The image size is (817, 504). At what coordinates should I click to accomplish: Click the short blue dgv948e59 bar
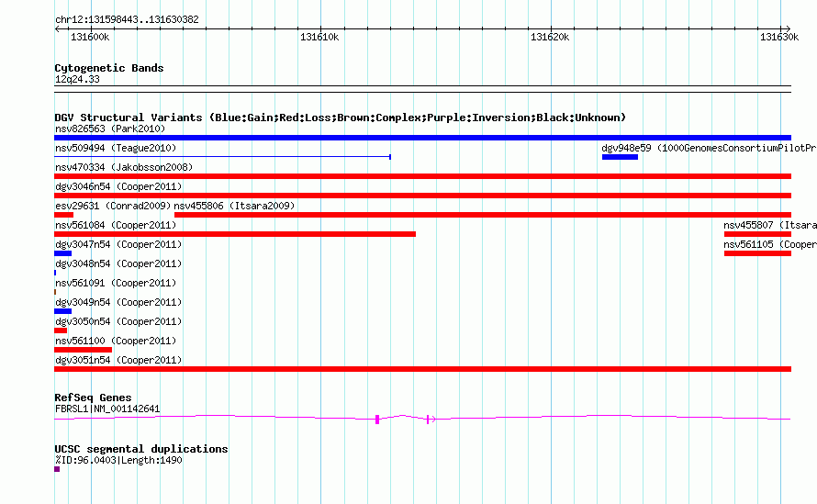[620, 157]
